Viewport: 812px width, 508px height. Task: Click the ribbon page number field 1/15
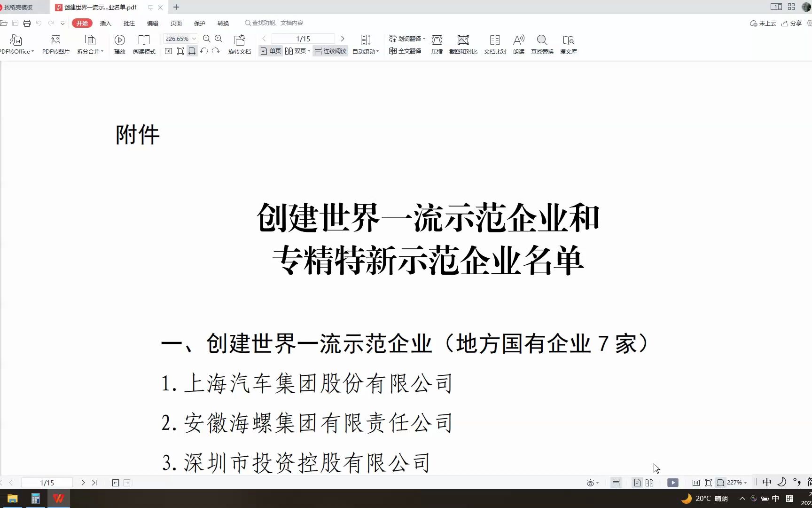(x=303, y=39)
